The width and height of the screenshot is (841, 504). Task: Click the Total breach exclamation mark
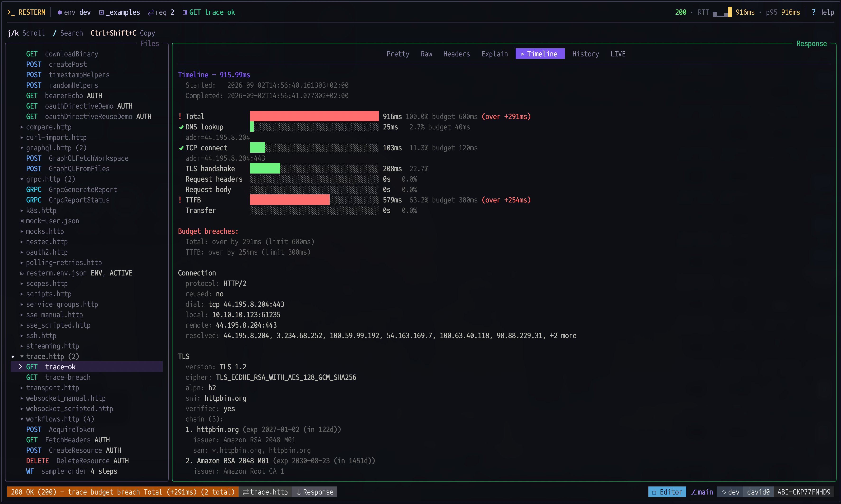[180, 116]
